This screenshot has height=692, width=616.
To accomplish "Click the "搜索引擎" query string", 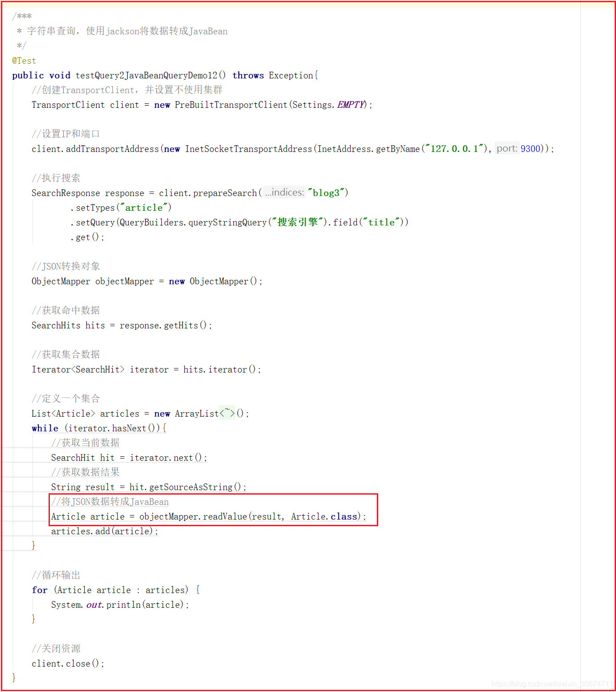I will tap(298, 222).
